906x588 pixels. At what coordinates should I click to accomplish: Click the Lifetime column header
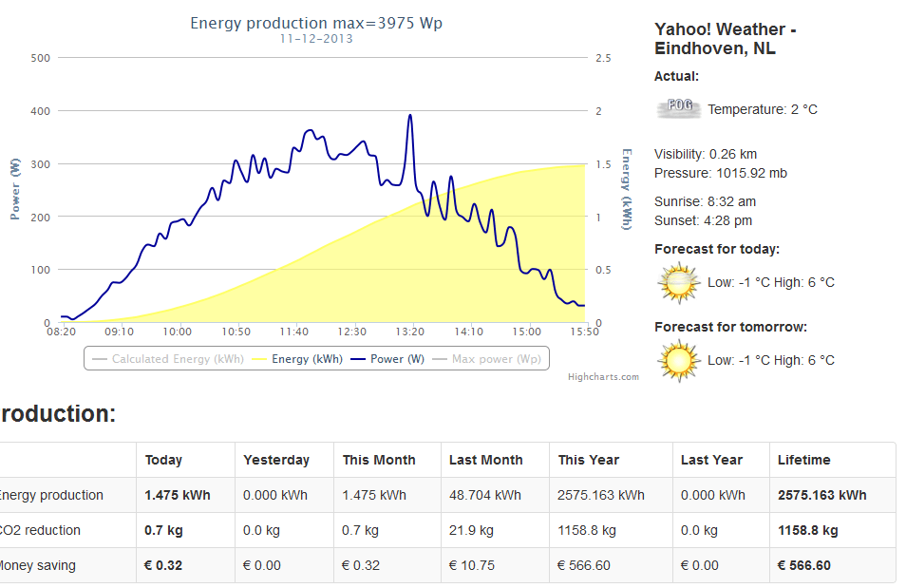(x=803, y=460)
